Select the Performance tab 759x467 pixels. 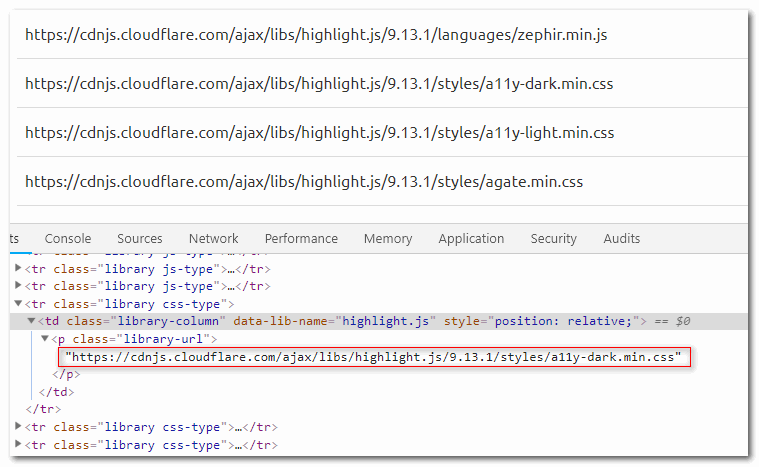(x=301, y=239)
